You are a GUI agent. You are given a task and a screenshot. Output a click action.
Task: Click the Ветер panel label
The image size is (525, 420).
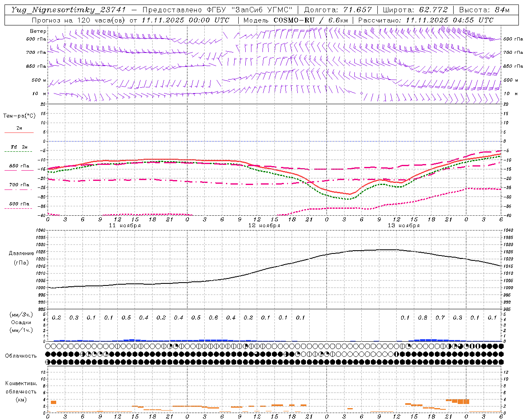click(x=38, y=31)
